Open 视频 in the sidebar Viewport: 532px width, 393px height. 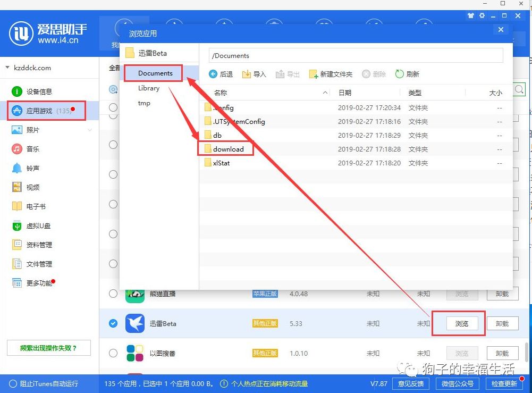(33, 187)
